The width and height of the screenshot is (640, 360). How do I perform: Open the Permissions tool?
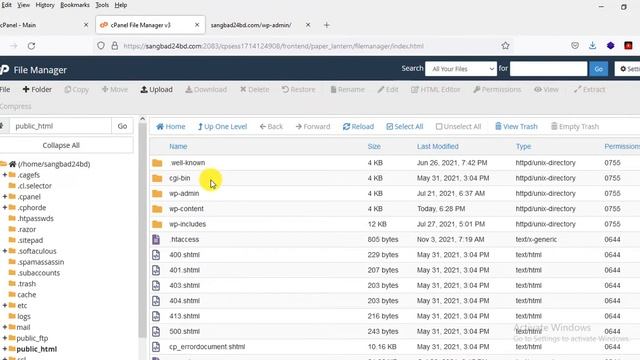pos(497,89)
